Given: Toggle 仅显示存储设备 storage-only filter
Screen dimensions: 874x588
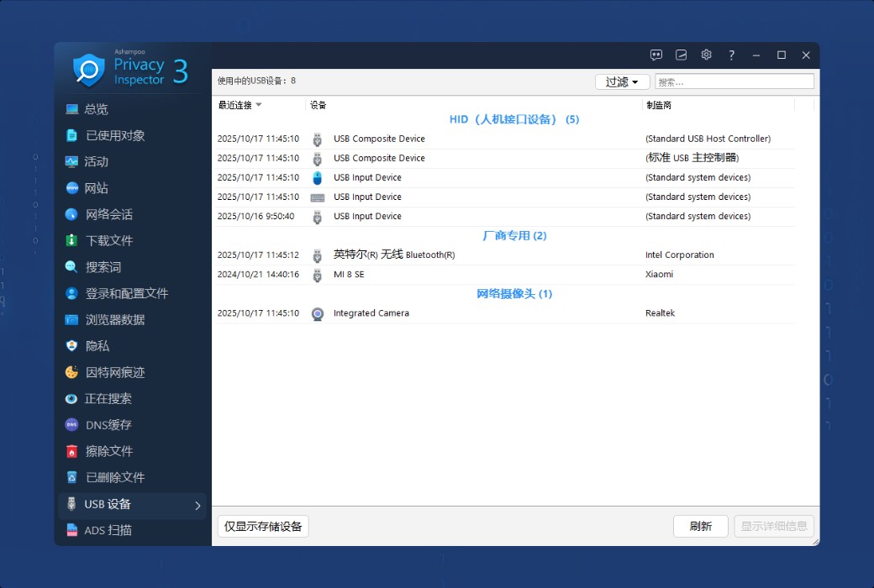Looking at the screenshot, I should [263, 526].
